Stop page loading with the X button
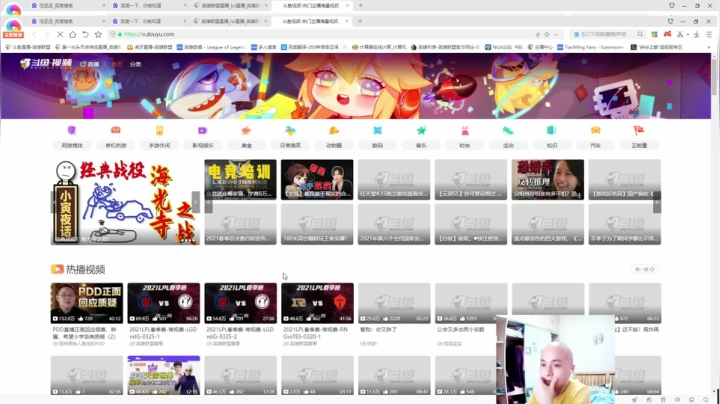 coord(60,34)
